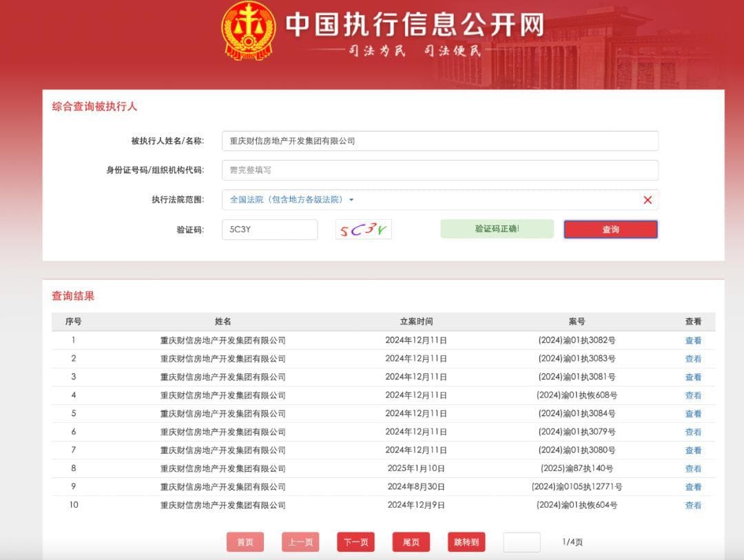Click the 查询结果 section heading
744x560 pixels.
(73, 296)
